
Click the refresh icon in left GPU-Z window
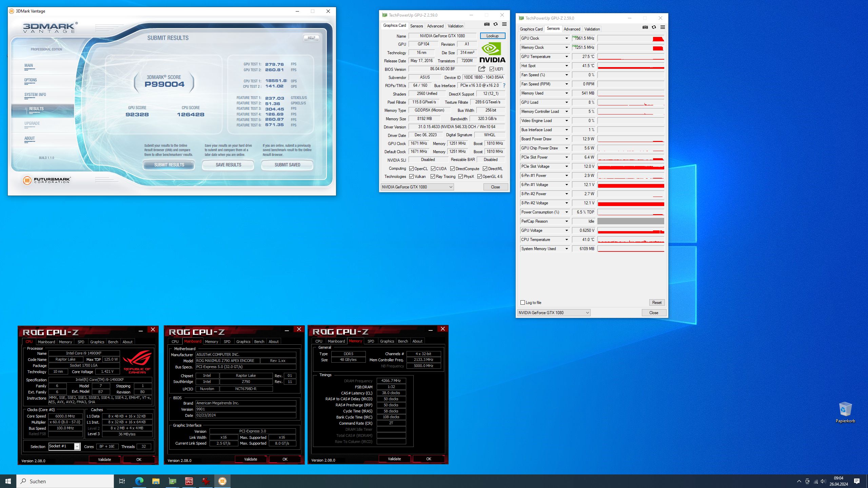[495, 24]
